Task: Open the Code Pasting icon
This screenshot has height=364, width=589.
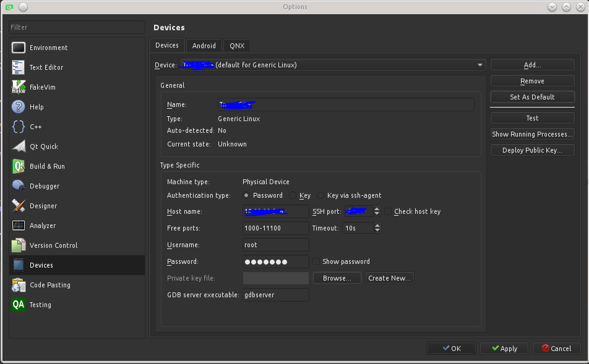Action: click(x=19, y=285)
